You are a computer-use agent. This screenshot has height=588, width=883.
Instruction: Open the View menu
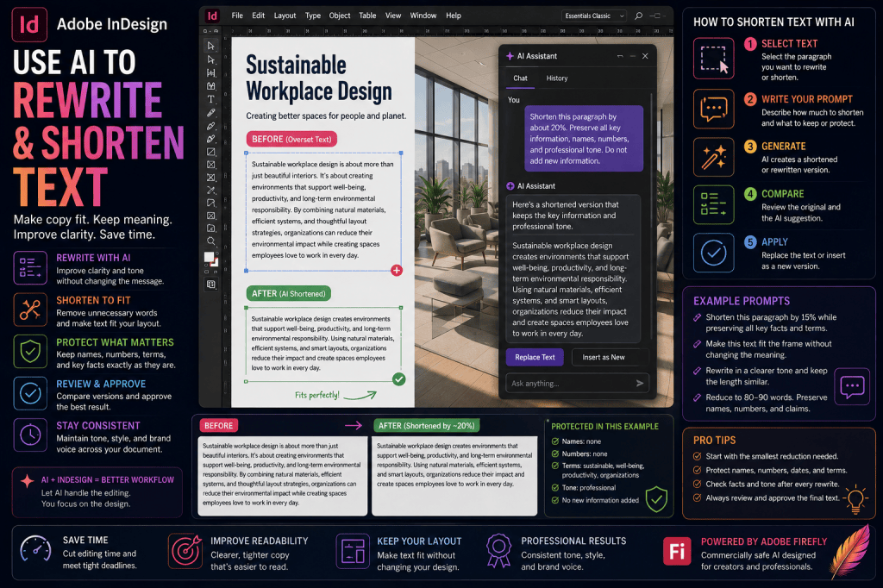393,16
